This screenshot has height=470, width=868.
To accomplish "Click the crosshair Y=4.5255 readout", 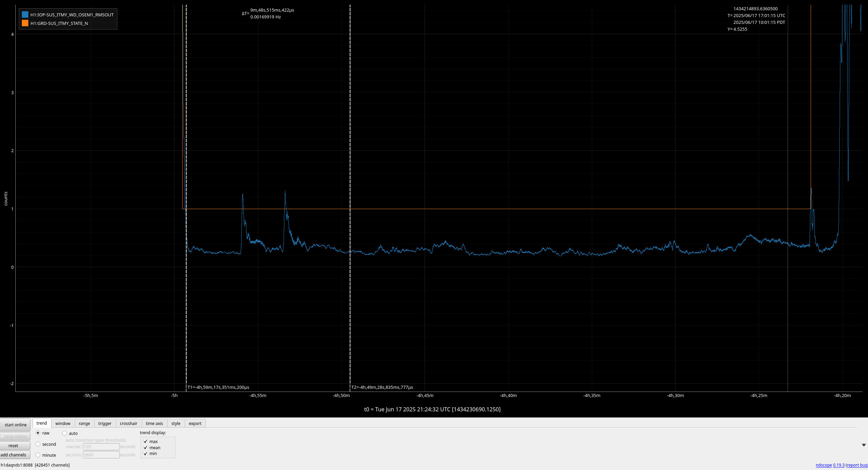I will pos(737,29).
